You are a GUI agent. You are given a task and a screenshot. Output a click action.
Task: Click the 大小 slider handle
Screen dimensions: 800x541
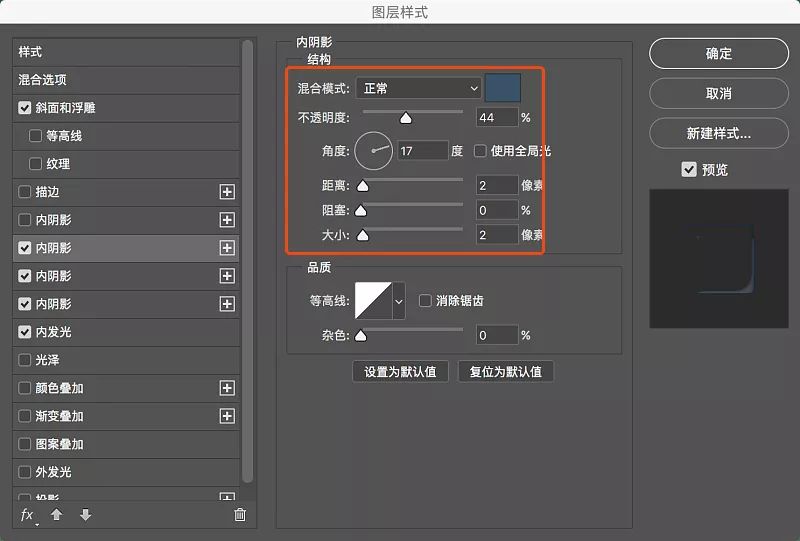click(363, 235)
